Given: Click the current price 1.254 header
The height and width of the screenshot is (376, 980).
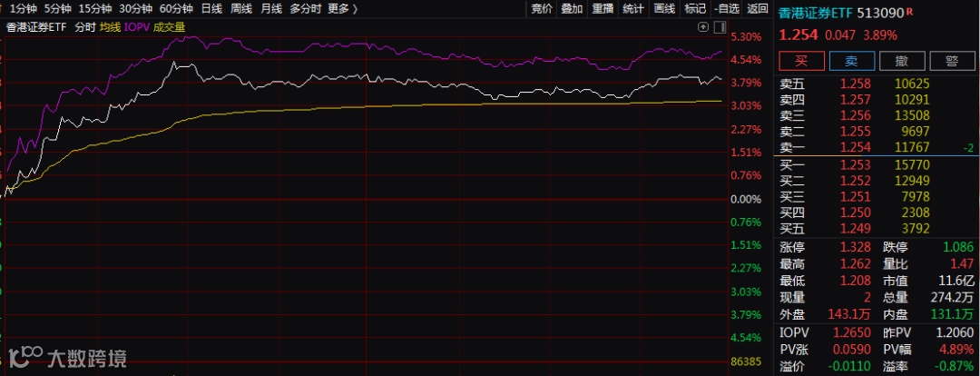Looking at the screenshot, I should tap(799, 35).
